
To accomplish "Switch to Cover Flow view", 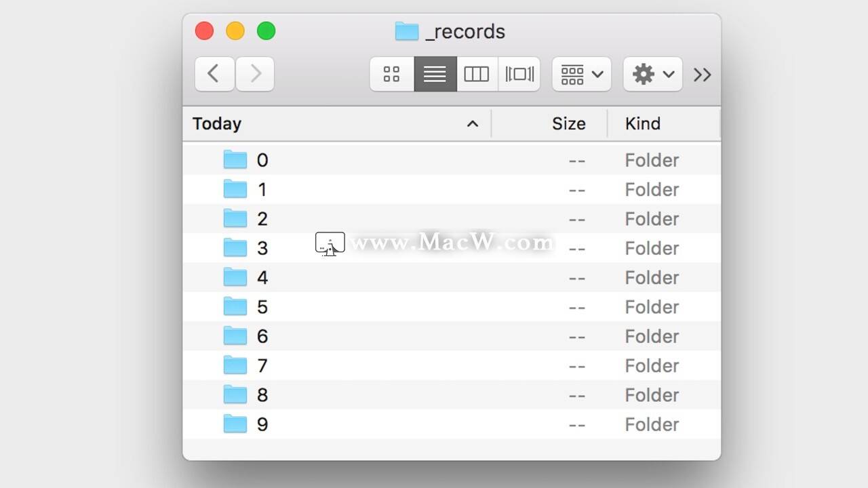I will 519,74.
